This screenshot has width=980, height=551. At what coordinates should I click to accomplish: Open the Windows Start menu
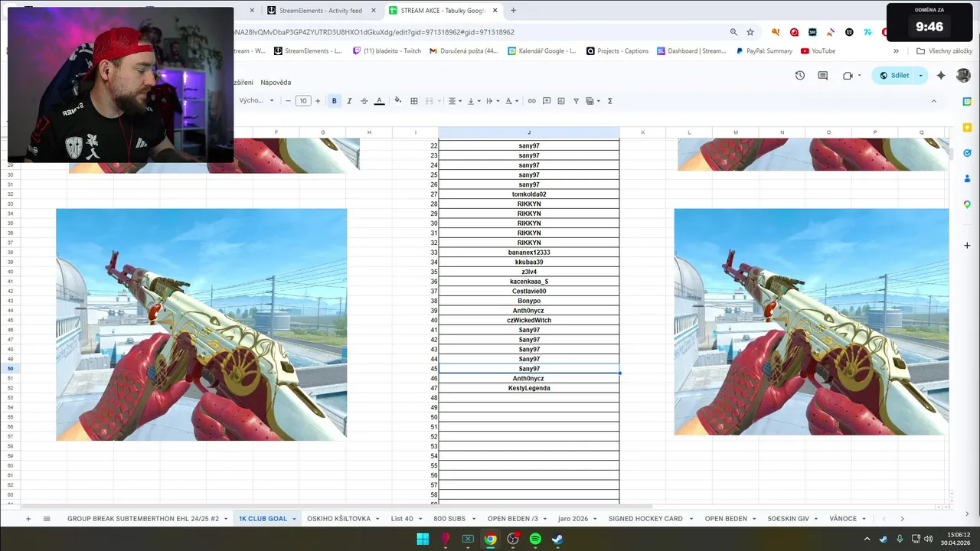coord(423,539)
